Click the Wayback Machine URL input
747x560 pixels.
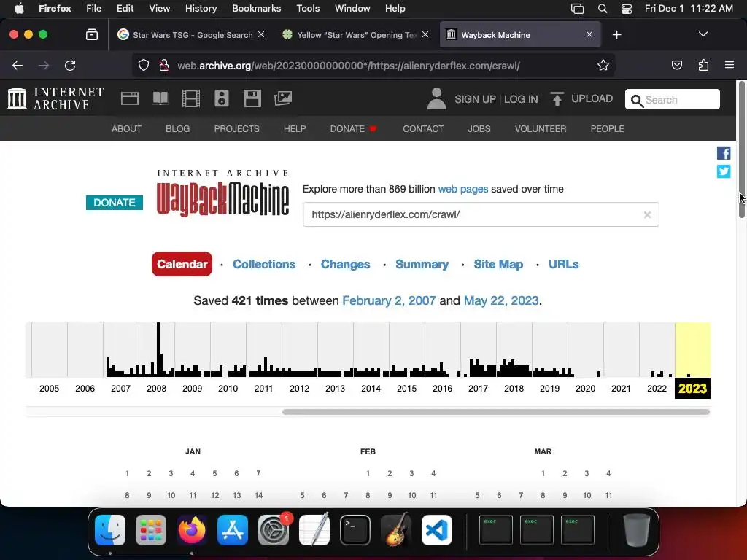point(481,215)
